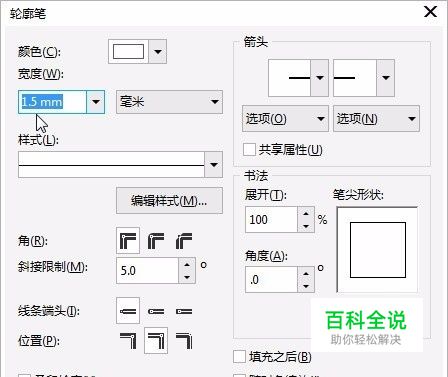The image size is (448, 377).
Task: Click the start arrowhead preview box
Action: (289, 78)
